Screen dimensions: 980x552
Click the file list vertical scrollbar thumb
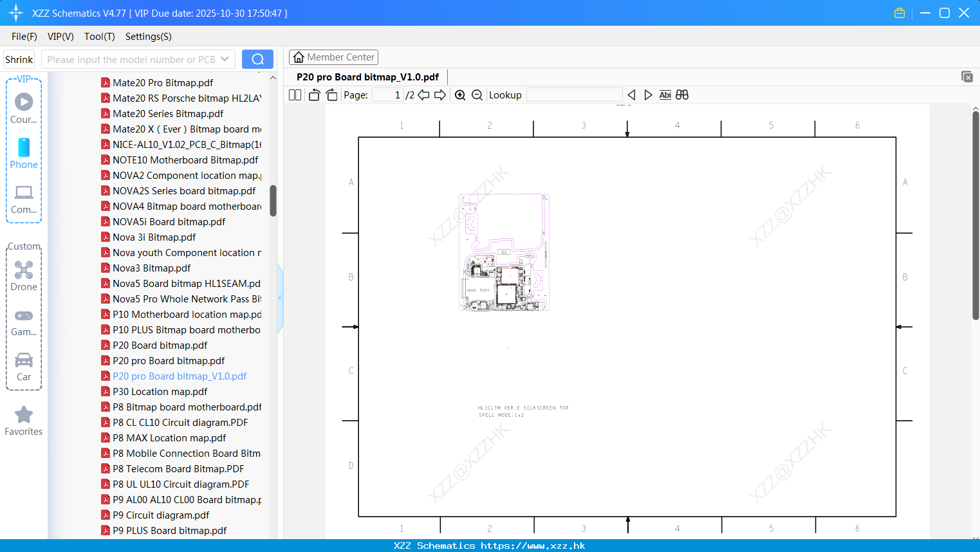pyautogui.click(x=273, y=201)
